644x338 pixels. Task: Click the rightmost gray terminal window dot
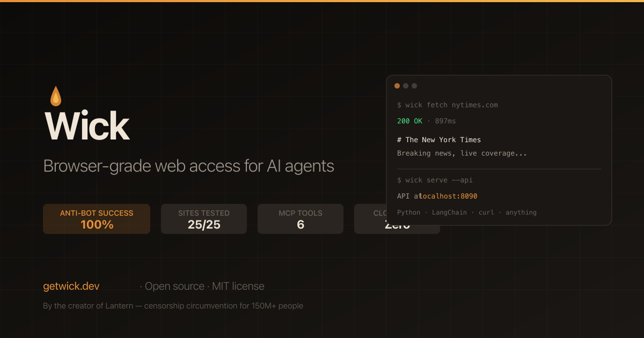coord(414,86)
